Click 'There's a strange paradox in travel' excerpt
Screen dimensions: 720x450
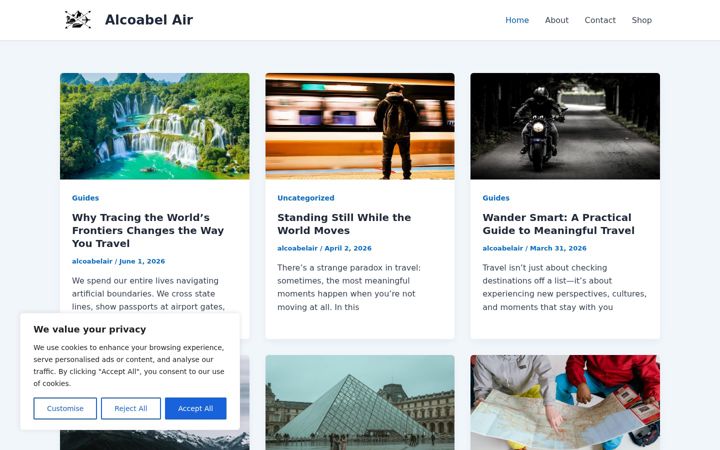(x=349, y=287)
